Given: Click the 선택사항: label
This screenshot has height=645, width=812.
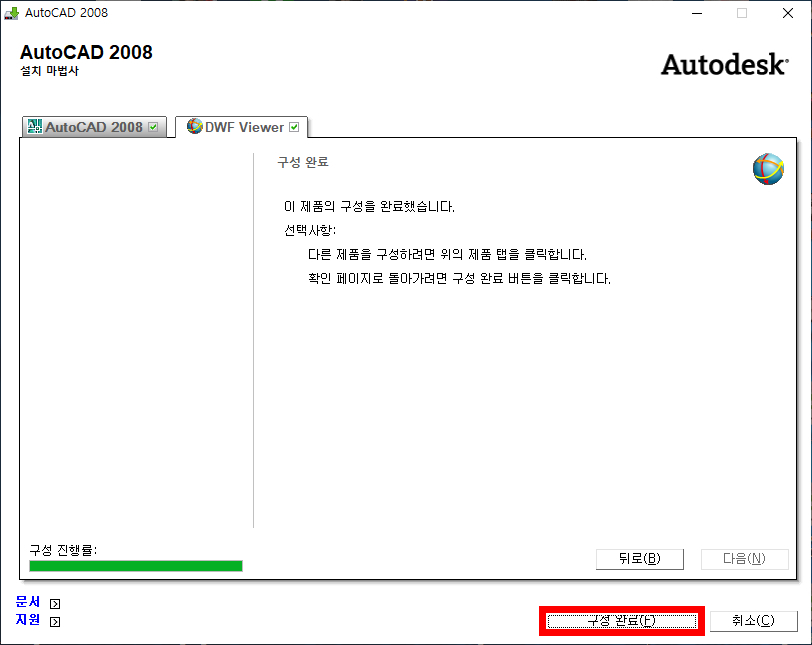Looking at the screenshot, I should (310, 230).
